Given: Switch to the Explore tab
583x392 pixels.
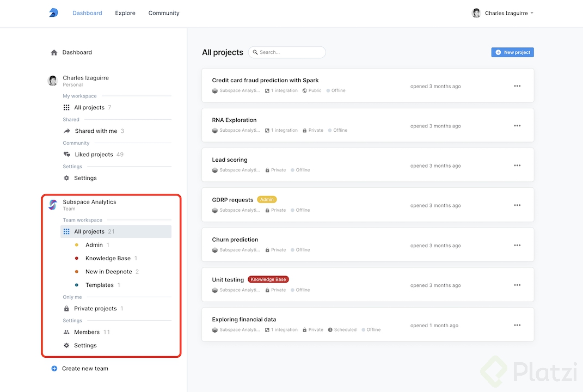Looking at the screenshot, I should pos(125,13).
